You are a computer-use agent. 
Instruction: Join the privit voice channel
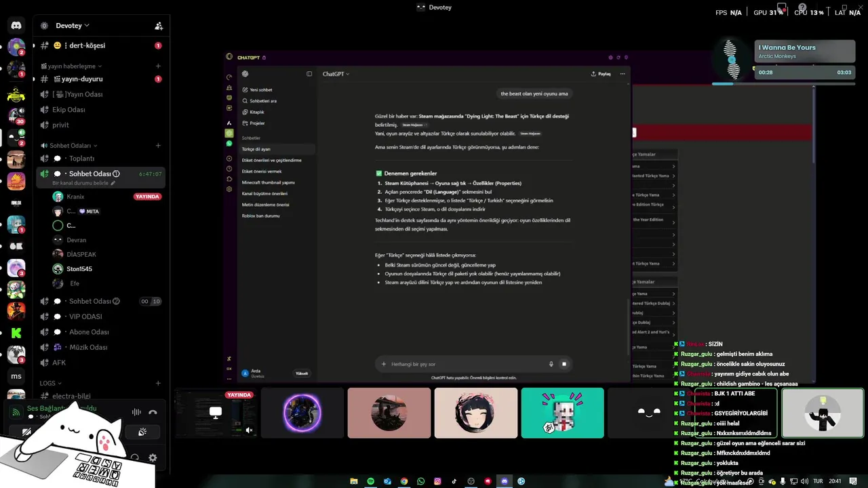click(x=101, y=125)
